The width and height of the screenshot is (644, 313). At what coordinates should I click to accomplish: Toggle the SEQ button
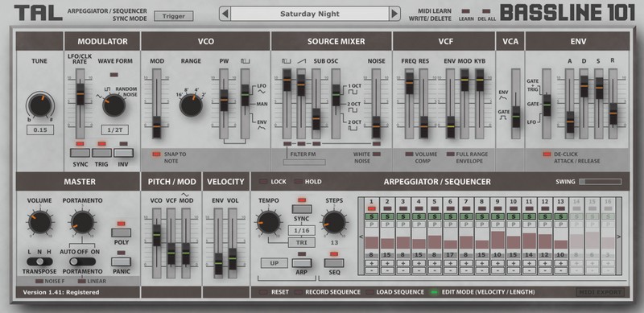tap(334, 263)
